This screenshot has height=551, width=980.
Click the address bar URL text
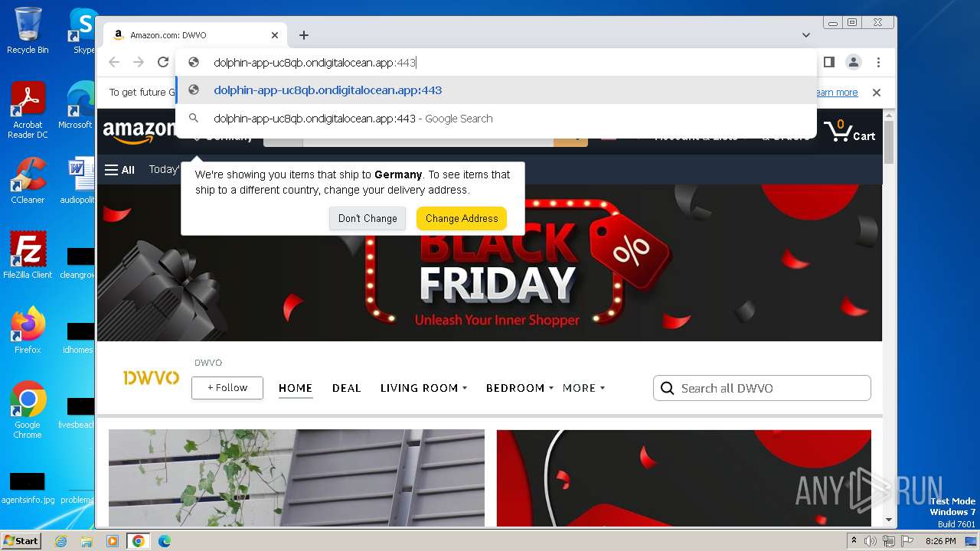coord(315,63)
